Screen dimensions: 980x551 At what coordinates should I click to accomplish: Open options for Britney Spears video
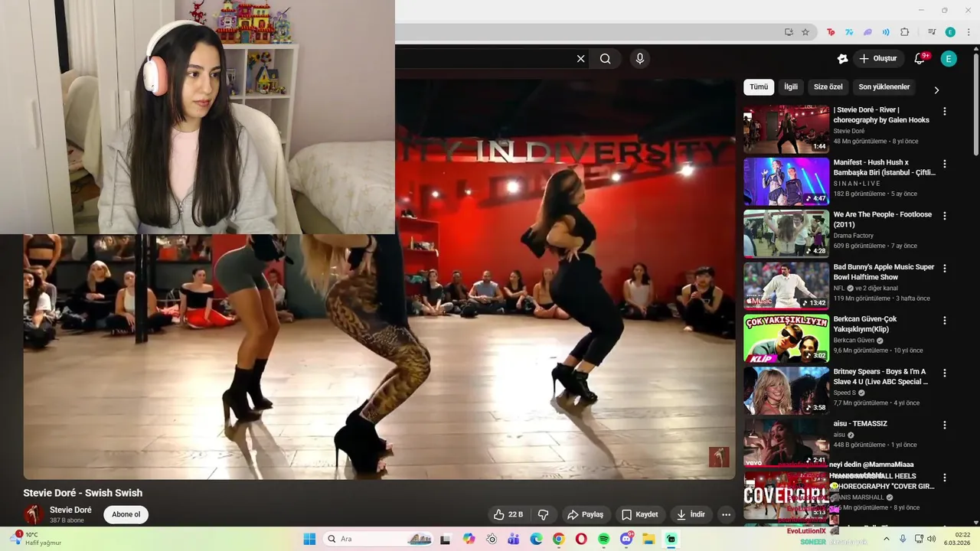click(944, 373)
